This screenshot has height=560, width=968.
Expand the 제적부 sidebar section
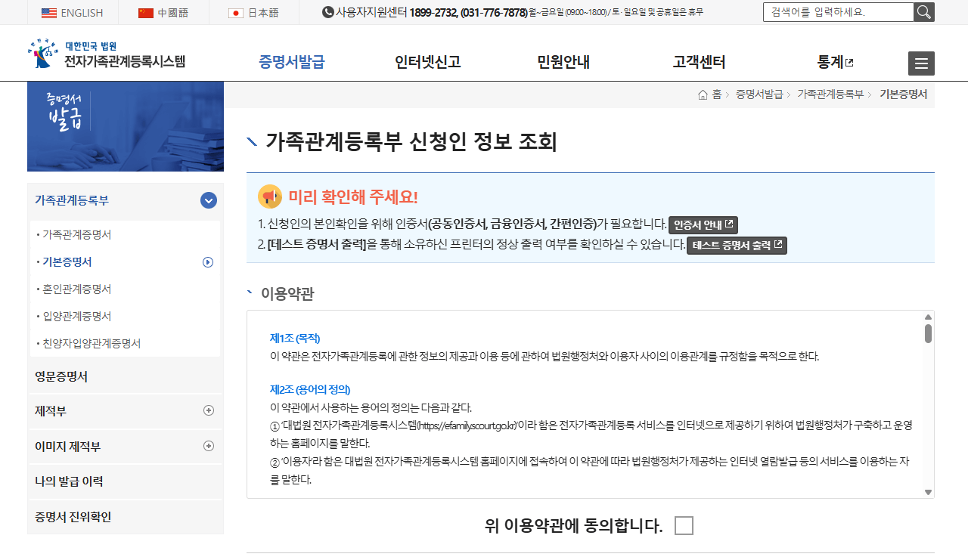pos(209,410)
